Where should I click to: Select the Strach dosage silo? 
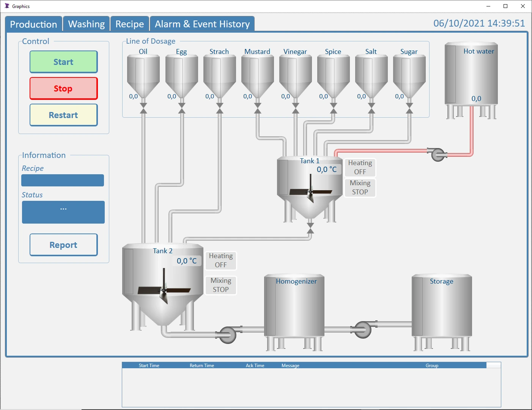click(220, 77)
